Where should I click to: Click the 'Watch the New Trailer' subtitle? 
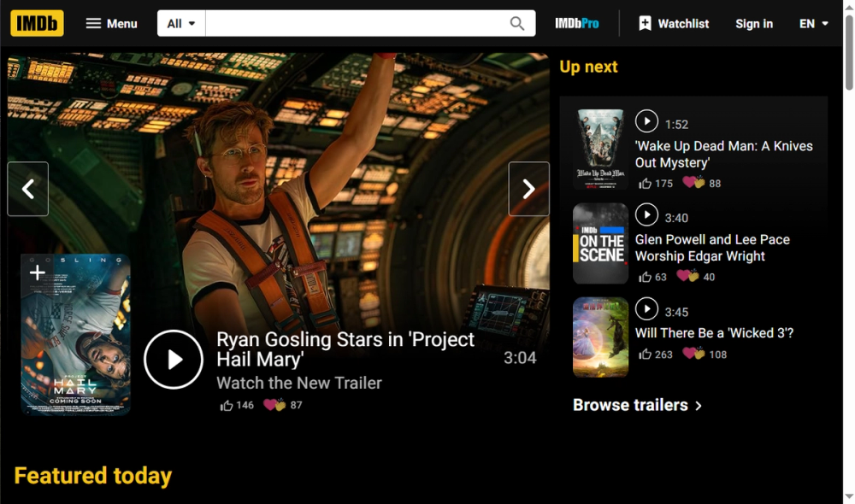click(x=298, y=383)
